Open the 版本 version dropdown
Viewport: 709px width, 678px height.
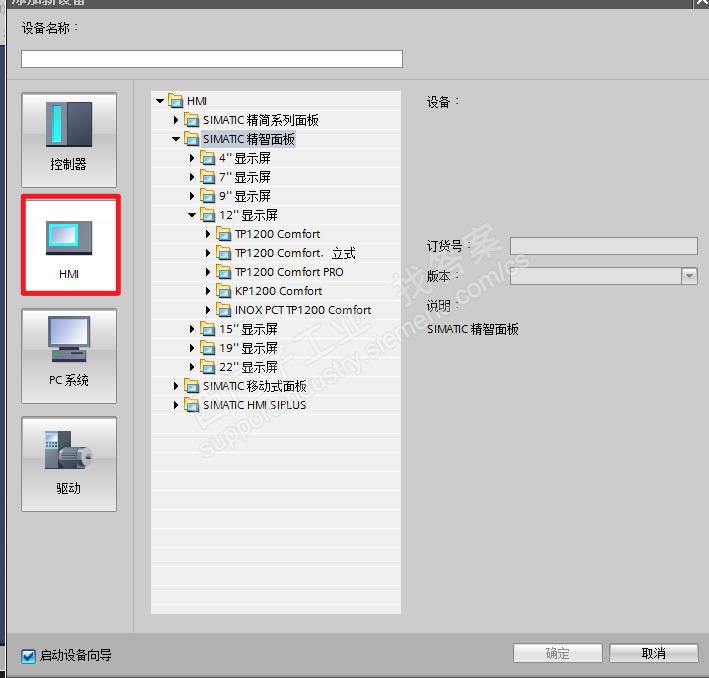pyautogui.click(x=689, y=275)
